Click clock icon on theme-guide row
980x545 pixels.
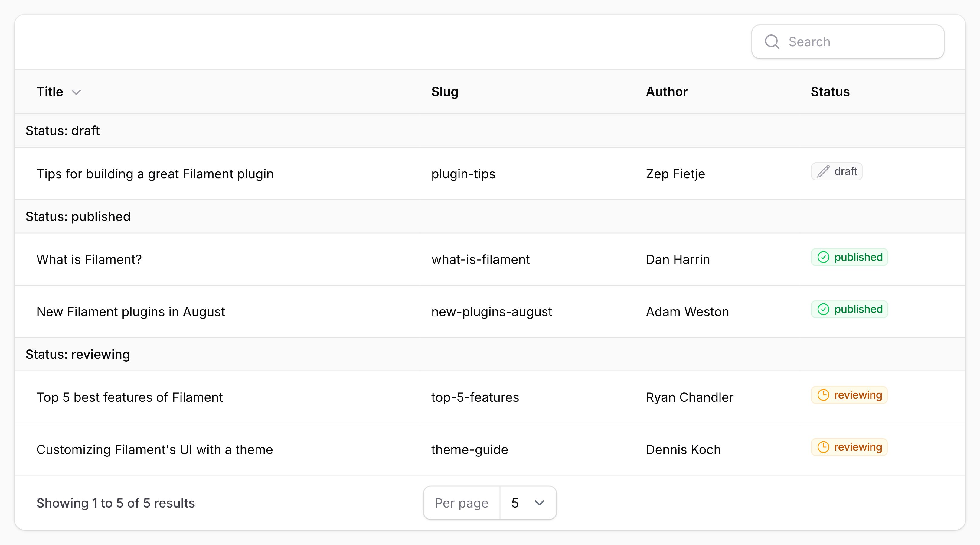click(x=823, y=447)
